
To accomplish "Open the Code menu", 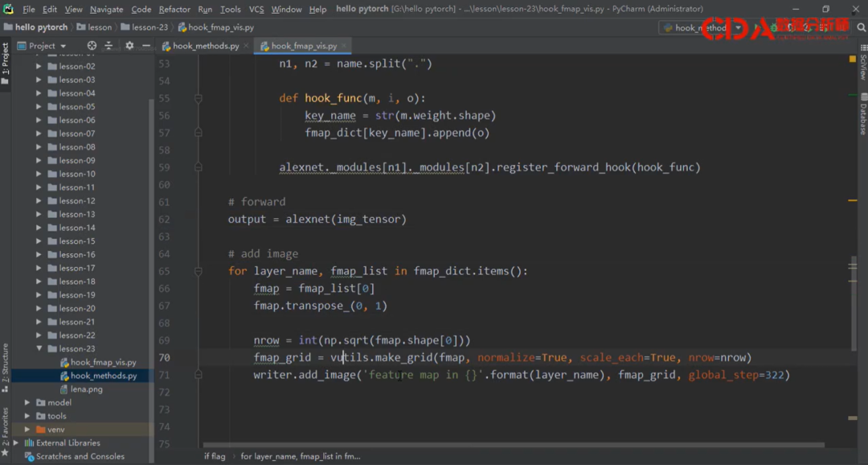I will click(141, 10).
